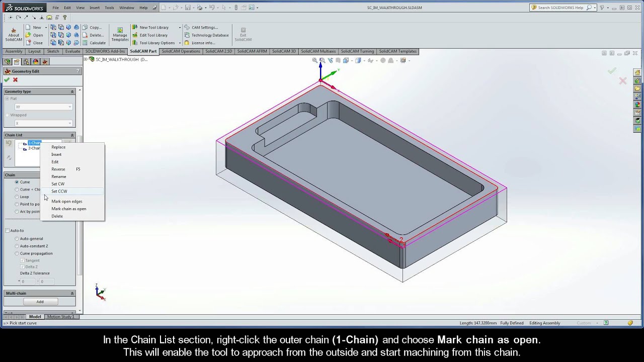Open SolidCAM Templates tab
Viewport: 644px width, 362px height.
[x=397, y=51]
